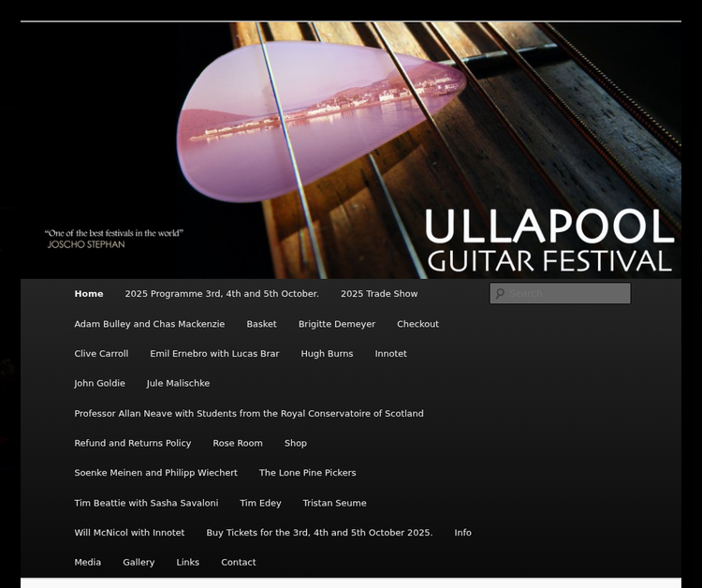Open 2025 Programme 3rd, 4th and 5th October
Image resolution: width=702 pixels, height=588 pixels.
[x=222, y=294]
